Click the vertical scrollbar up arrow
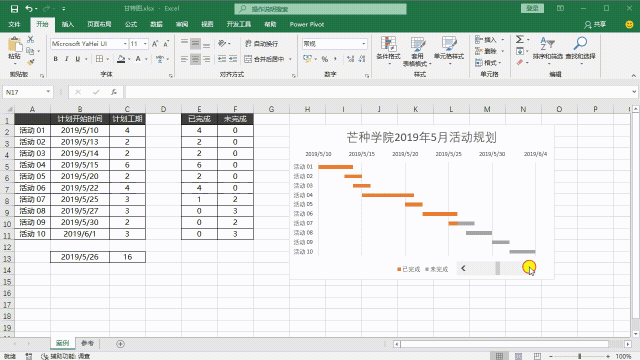Image resolution: width=640 pixels, height=360 pixels. [x=636, y=109]
